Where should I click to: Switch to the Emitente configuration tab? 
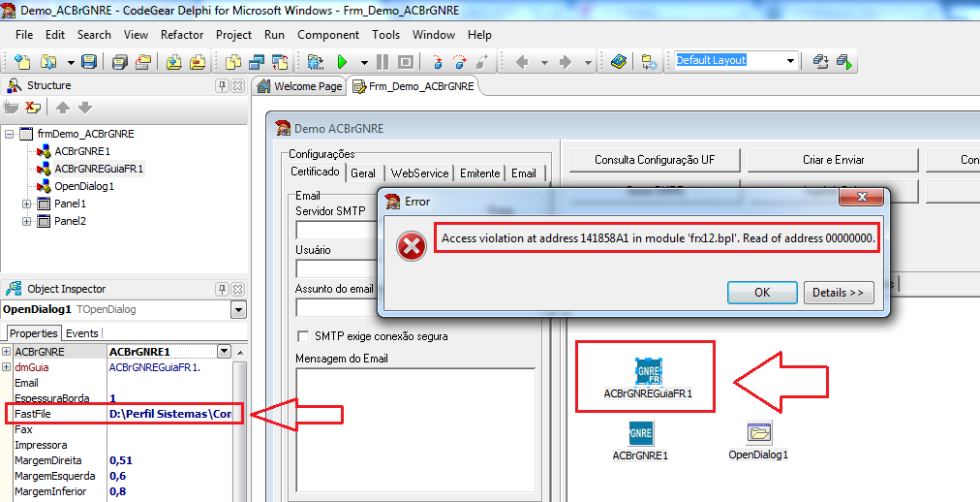pos(480,173)
